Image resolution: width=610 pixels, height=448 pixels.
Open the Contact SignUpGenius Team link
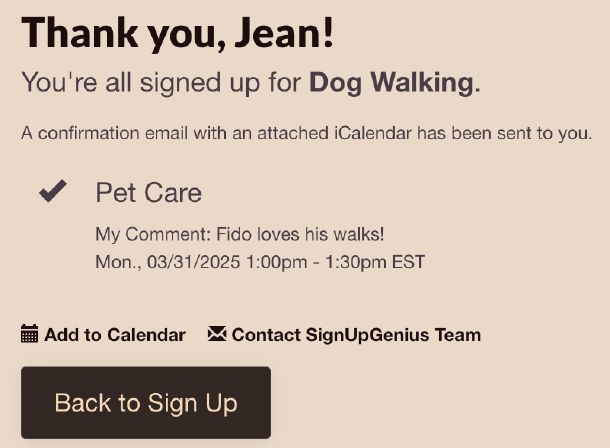pyautogui.click(x=344, y=334)
